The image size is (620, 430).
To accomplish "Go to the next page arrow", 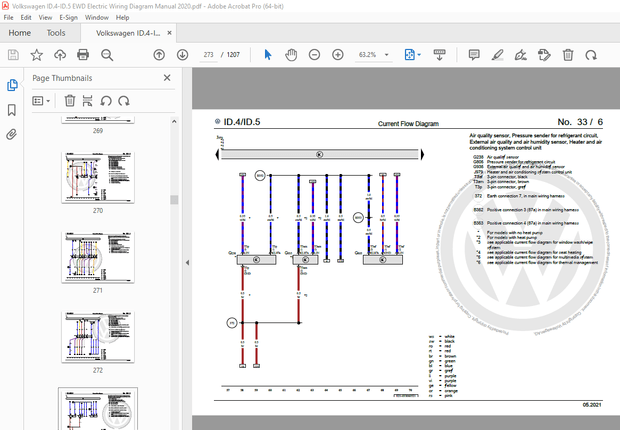I will point(182,55).
